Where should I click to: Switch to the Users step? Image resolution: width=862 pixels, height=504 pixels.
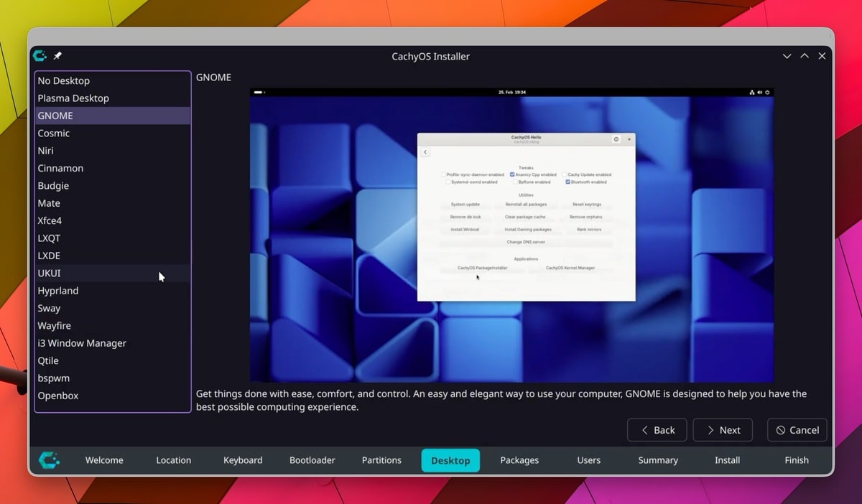pyautogui.click(x=589, y=460)
